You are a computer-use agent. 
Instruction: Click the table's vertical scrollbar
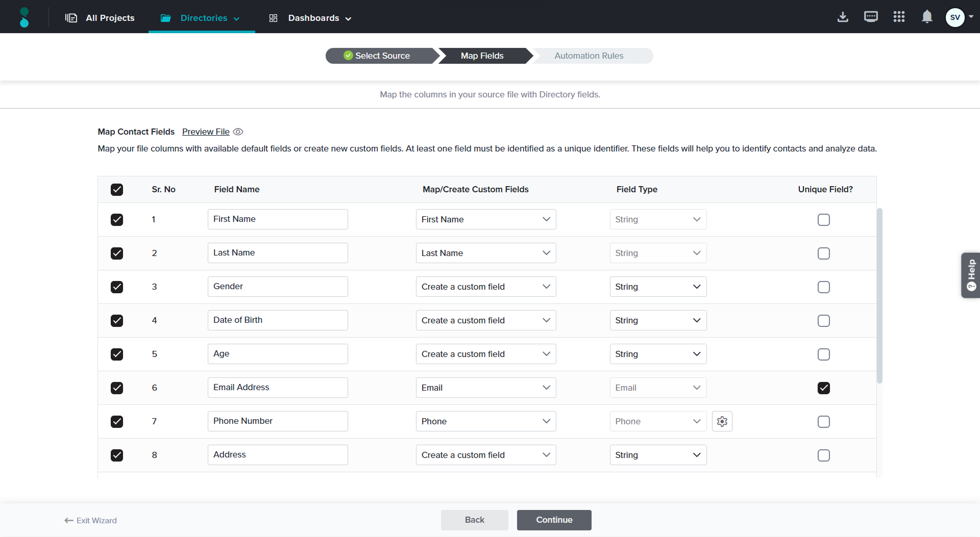pos(879,296)
